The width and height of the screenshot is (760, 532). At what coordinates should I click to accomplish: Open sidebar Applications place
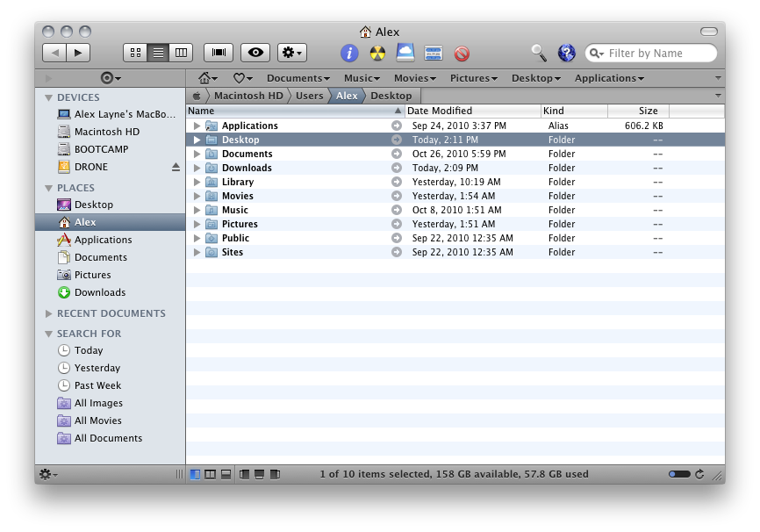[x=110, y=240]
